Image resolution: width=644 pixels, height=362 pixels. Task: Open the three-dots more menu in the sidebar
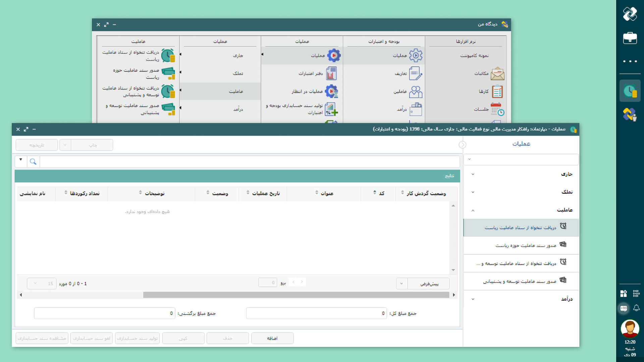pos(630,61)
